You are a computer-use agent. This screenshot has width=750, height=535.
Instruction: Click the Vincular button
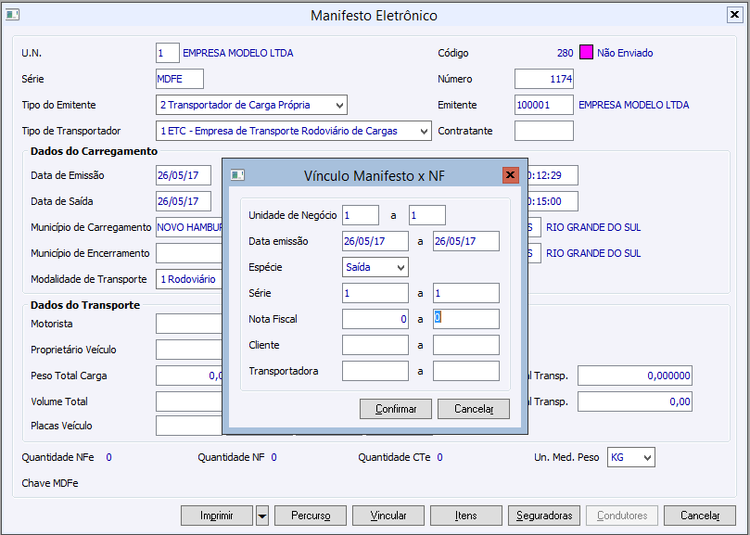tap(388, 516)
